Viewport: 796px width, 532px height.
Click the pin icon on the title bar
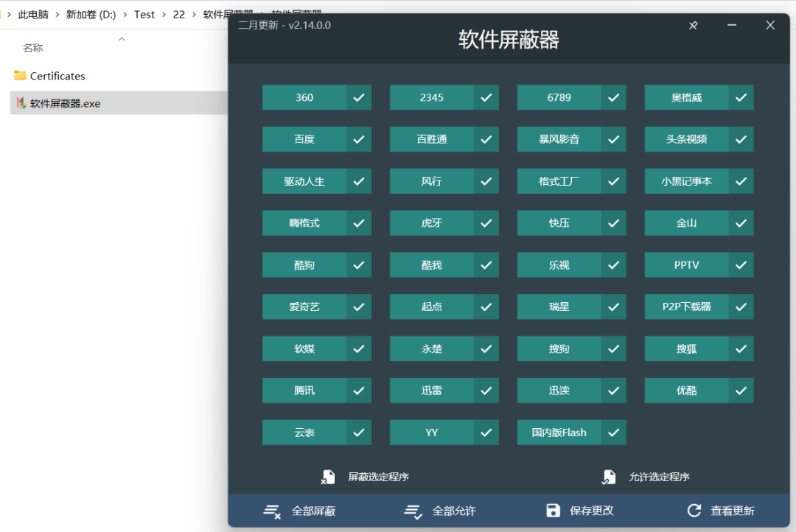tap(693, 25)
